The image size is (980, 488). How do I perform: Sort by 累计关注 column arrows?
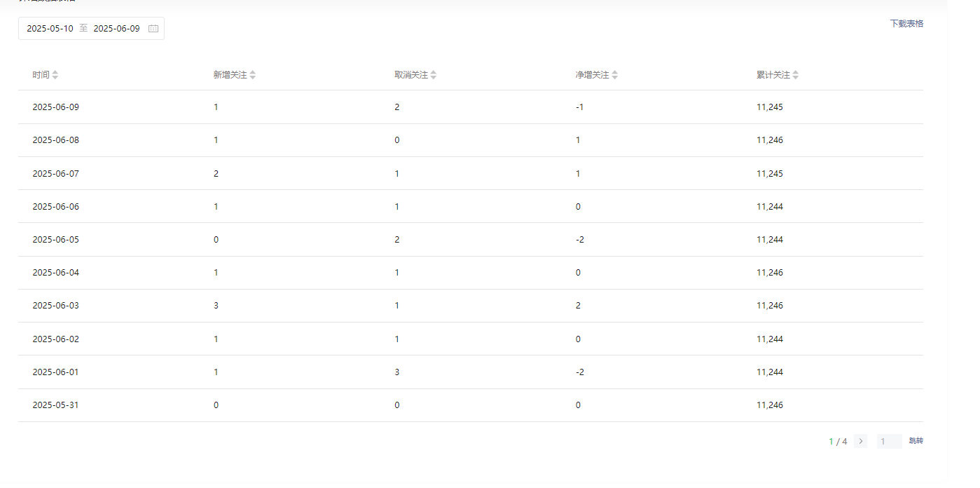(x=795, y=75)
